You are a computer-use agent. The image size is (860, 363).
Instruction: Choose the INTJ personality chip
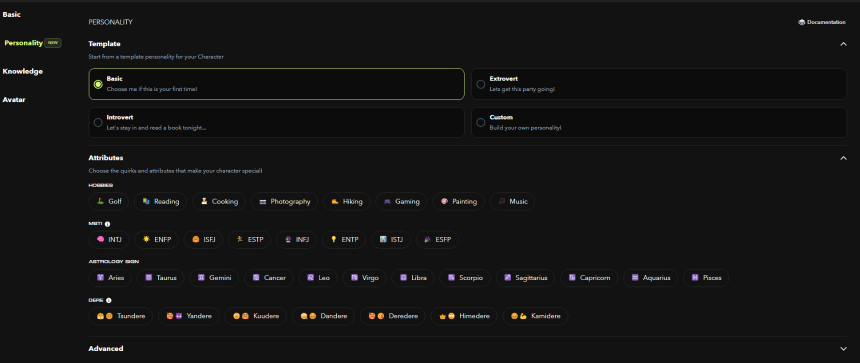pos(109,240)
